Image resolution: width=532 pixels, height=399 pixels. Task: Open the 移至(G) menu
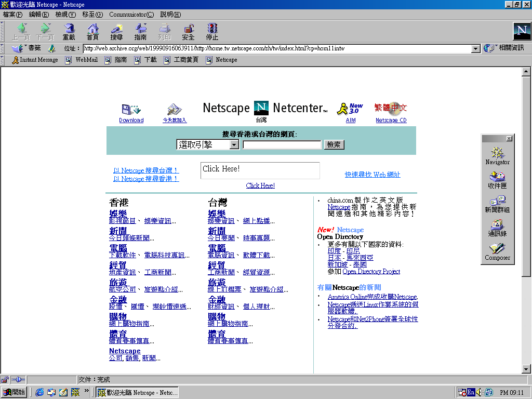pyautogui.click(x=92, y=15)
